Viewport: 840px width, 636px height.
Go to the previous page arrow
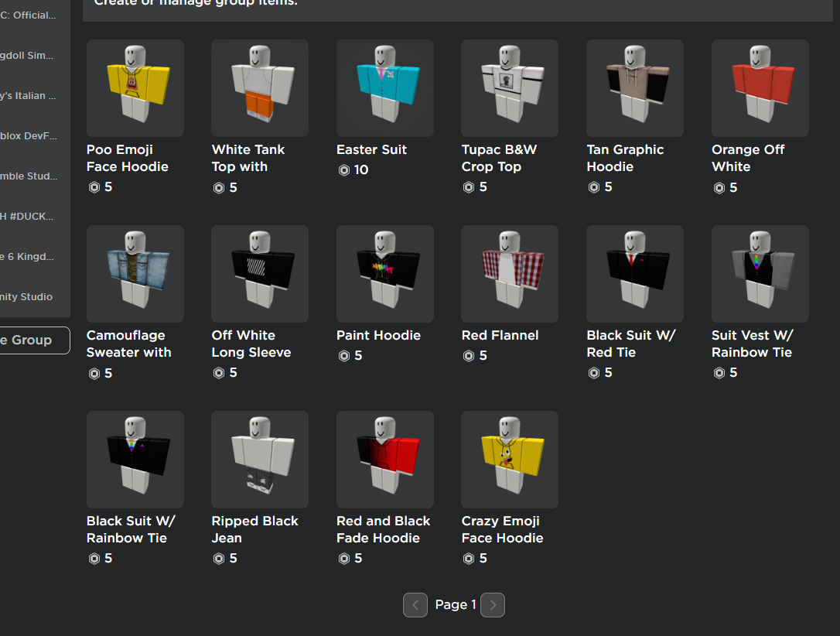pyautogui.click(x=415, y=605)
